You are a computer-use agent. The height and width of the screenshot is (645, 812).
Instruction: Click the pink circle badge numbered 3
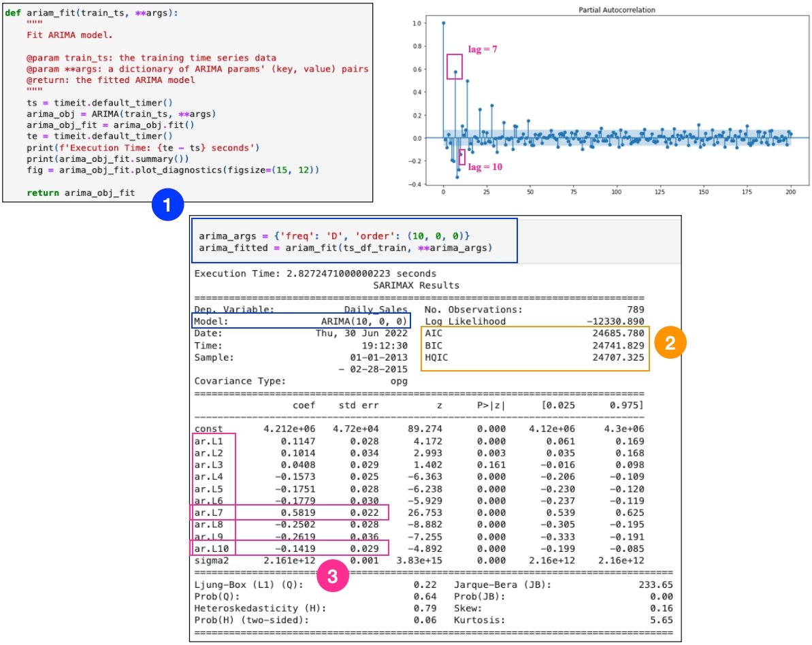point(332,577)
